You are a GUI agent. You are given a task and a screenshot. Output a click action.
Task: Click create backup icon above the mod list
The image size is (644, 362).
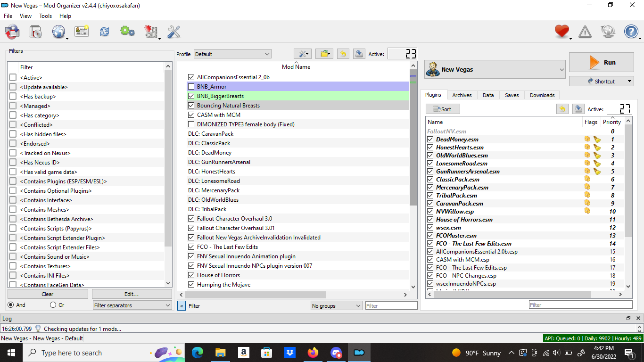(x=359, y=54)
